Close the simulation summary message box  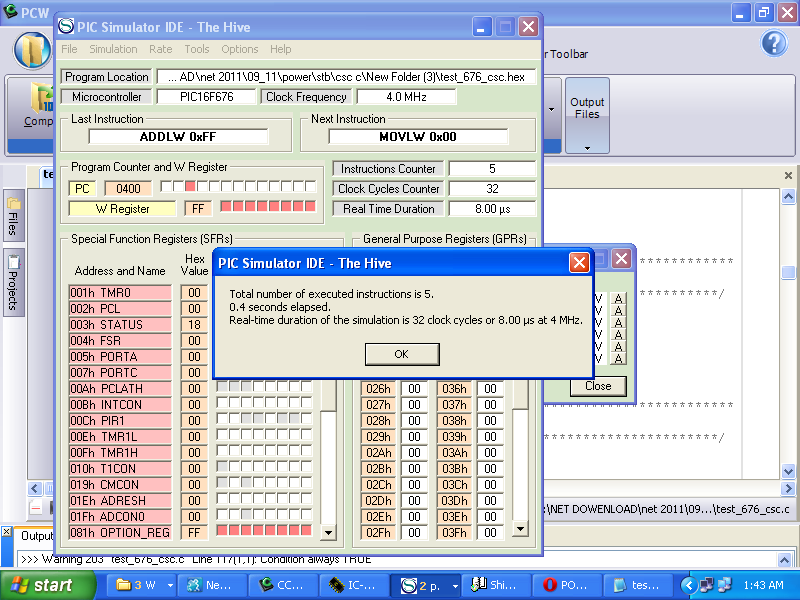[579, 263]
